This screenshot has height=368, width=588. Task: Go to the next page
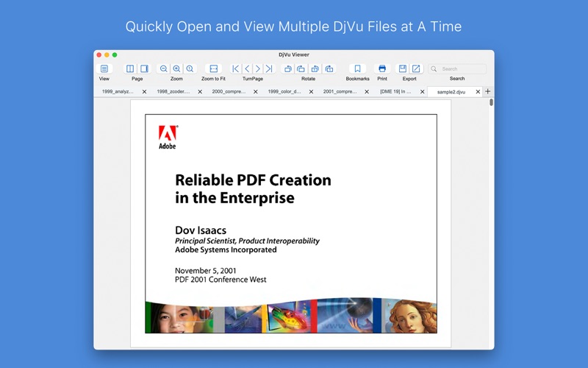(258, 68)
